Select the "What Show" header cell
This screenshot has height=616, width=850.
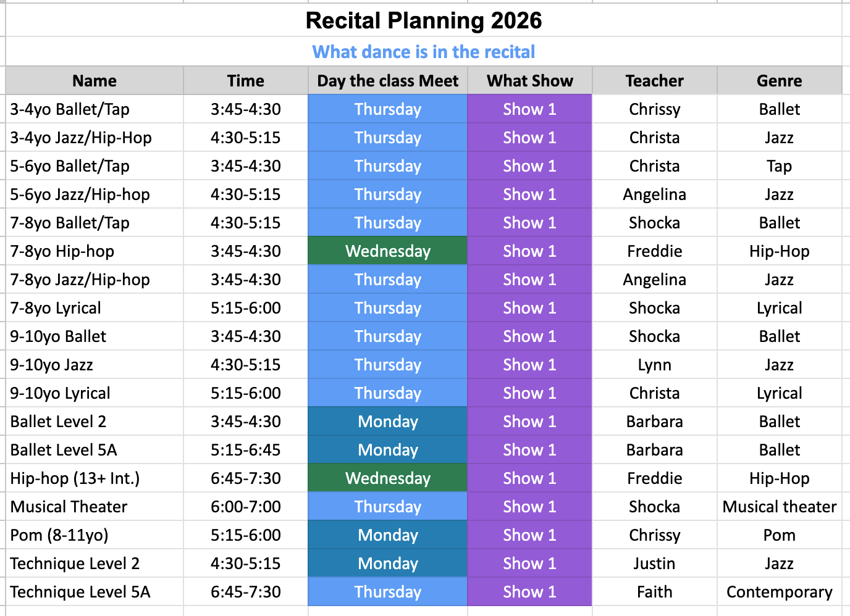pyautogui.click(x=529, y=81)
